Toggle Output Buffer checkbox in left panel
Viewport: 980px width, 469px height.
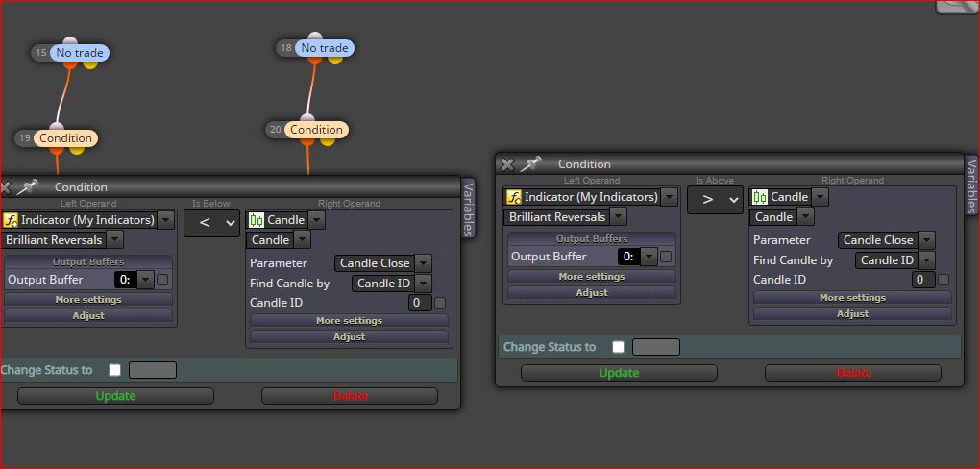pyautogui.click(x=162, y=280)
